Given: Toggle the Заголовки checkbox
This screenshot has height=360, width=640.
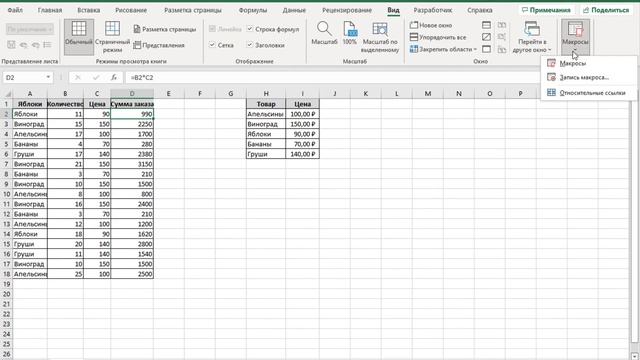Looking at the screenshot, I should tap(250, 45).
